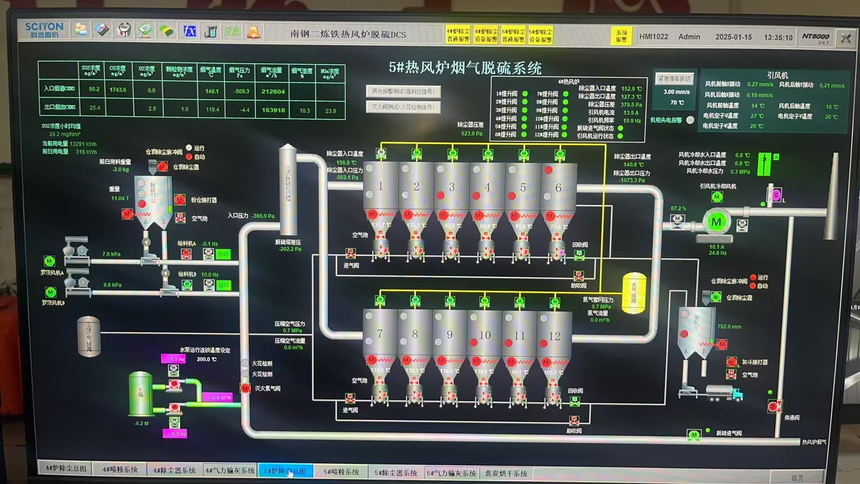Select the induced draft fan motor symbol

[x=716, y=222]
